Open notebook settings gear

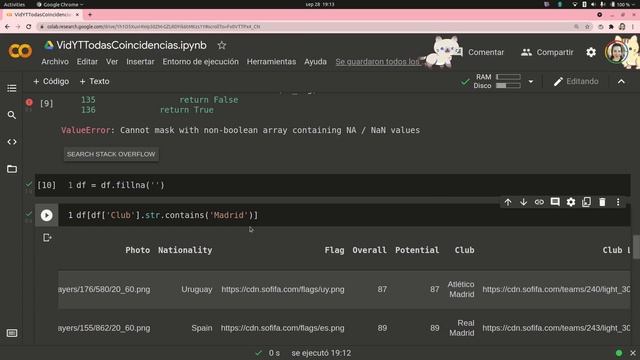591,52
